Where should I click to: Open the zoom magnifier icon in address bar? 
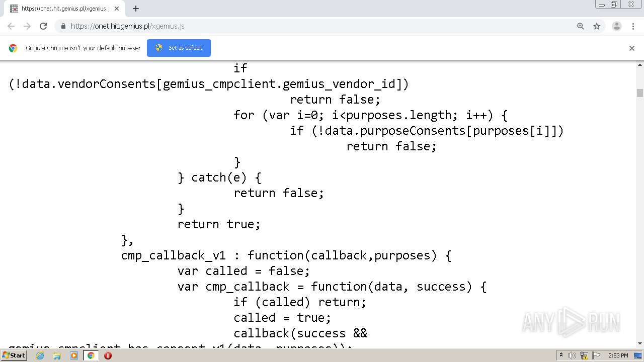coord(581,26)
